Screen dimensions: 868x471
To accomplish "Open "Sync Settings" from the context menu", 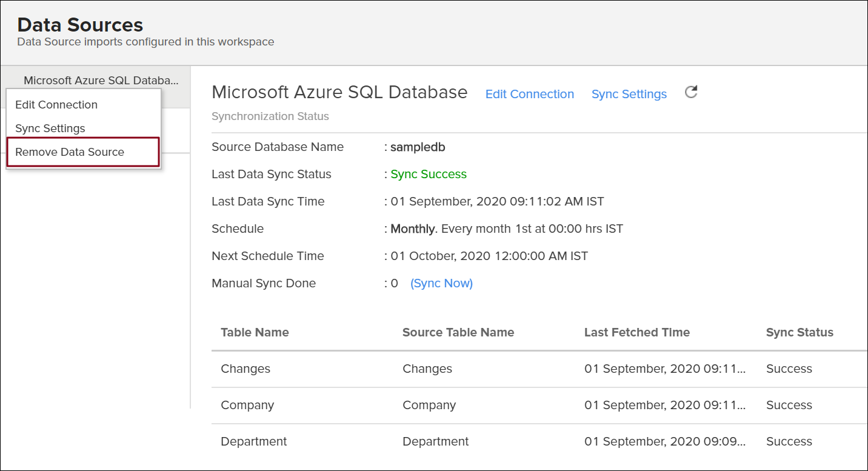I will 50,128.
